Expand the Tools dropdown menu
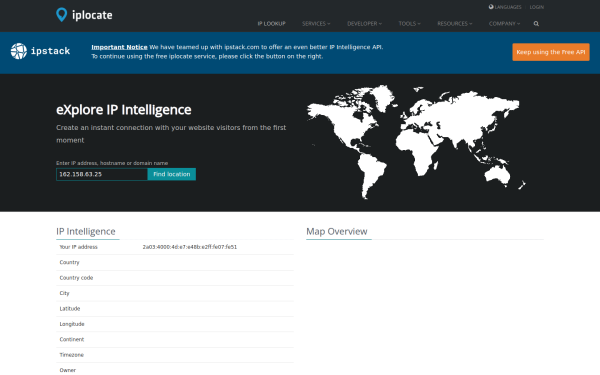 pyautogui.click(x=409, y=24)
